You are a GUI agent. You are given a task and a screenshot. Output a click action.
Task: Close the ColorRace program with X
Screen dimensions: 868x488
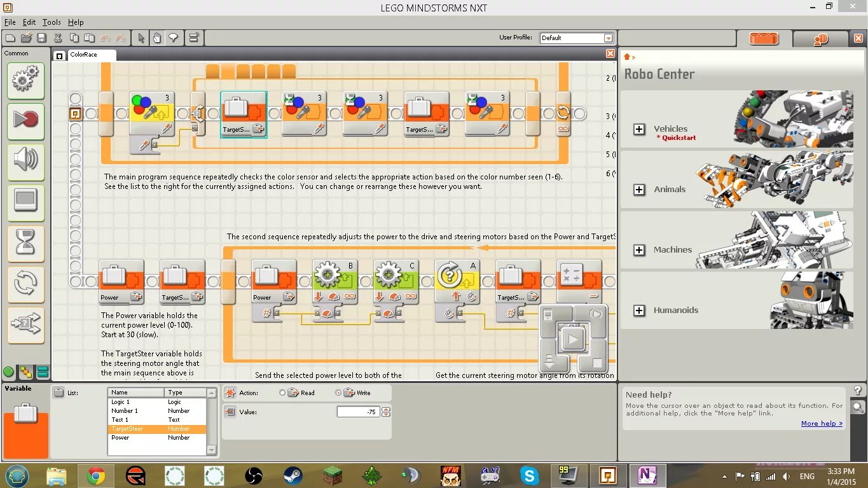click(610, 54)
